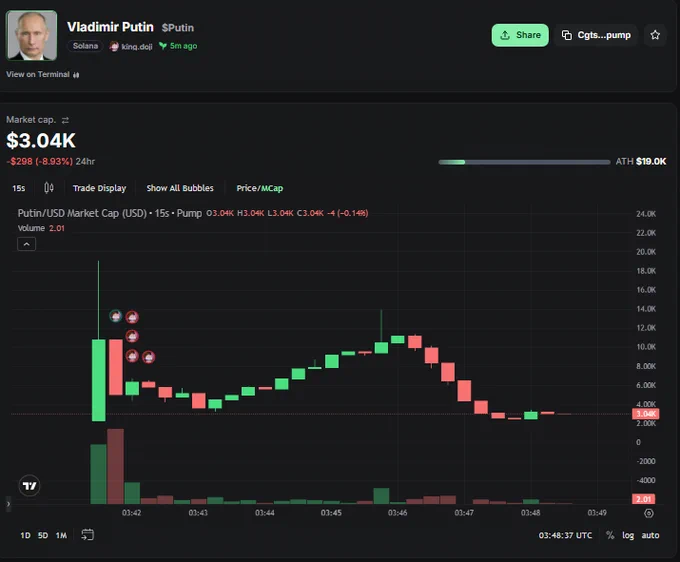Viewport: 680px width, 562px height.
Task: Toggle Show All Bubbles
Action: [x=180, y=188]
